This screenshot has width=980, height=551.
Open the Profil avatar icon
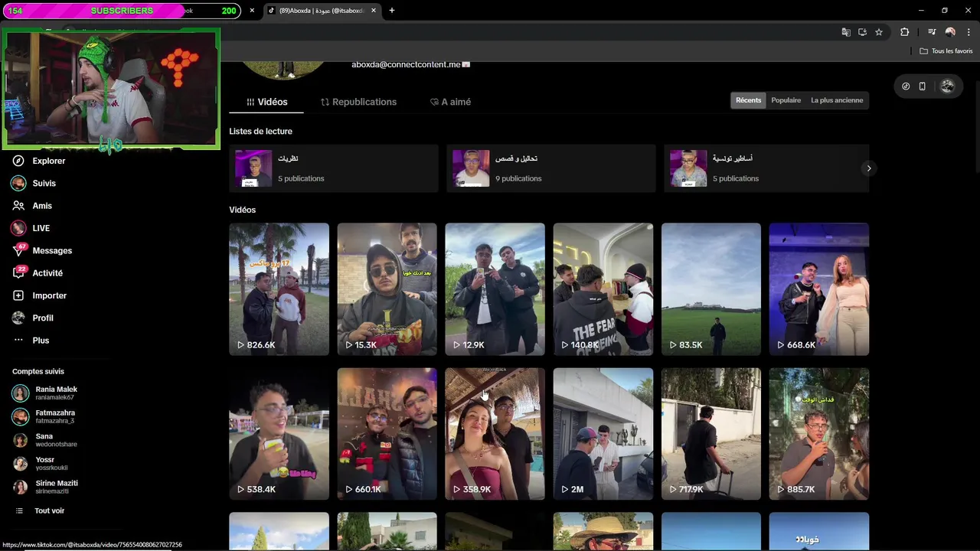coord(18,318)
